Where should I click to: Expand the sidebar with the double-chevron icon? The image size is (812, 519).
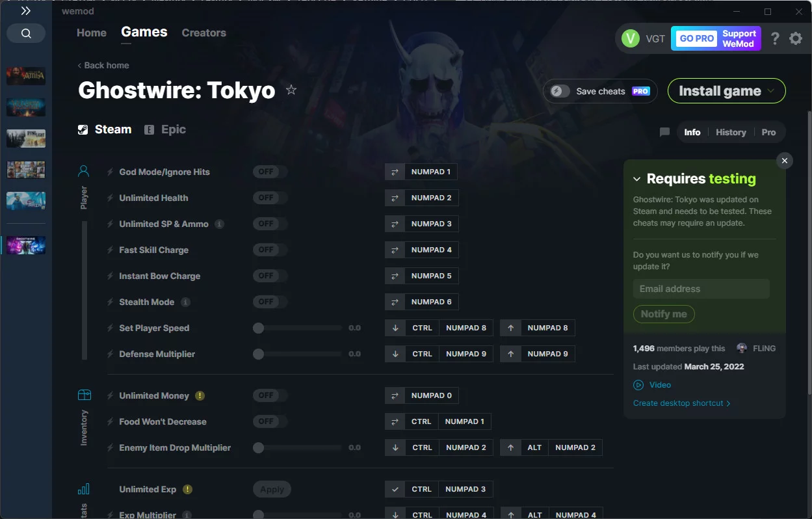25,11
